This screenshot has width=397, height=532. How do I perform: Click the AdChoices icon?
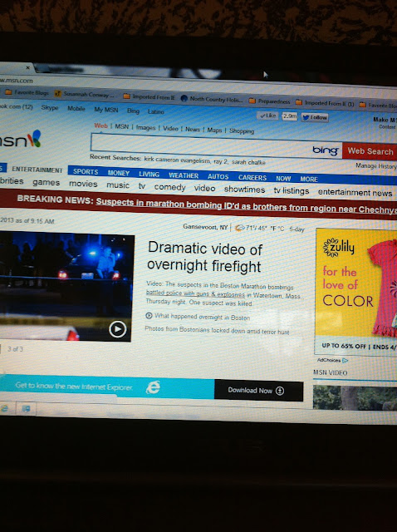coord(346,360)
